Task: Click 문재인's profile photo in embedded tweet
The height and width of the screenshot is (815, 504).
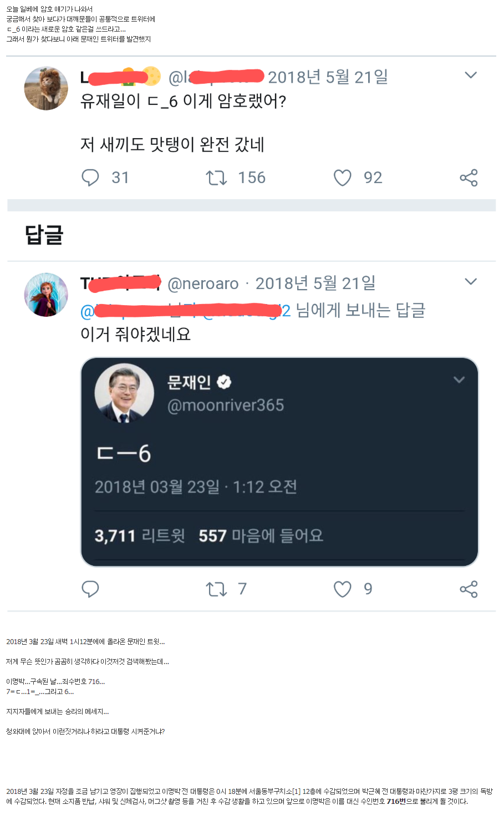Action: (x=124, y=393)
